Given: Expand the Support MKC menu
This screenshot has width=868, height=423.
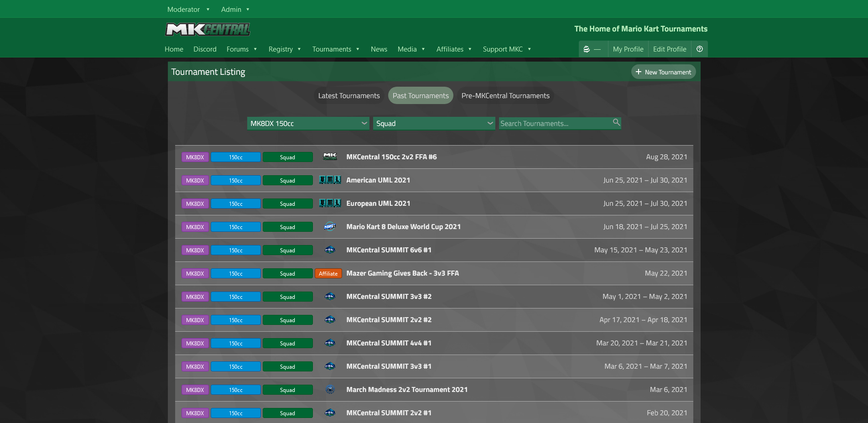Looking at the screenshot, I should (x=507, y=49).
